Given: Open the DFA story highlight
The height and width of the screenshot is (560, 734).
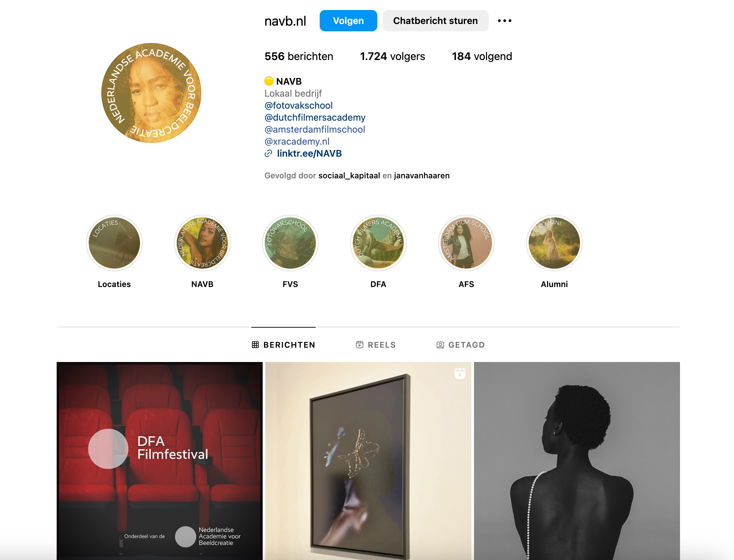Looking at the screenshot, I should [378, 243].
